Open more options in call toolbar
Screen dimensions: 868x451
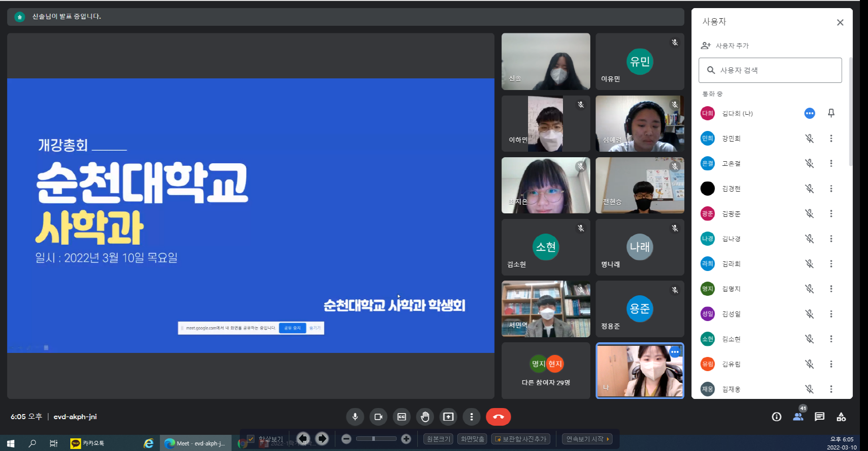click(471, 417)
